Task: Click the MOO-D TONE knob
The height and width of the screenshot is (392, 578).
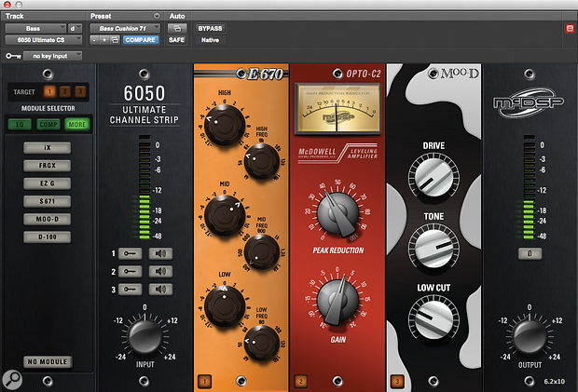Action: click(433, 247)
